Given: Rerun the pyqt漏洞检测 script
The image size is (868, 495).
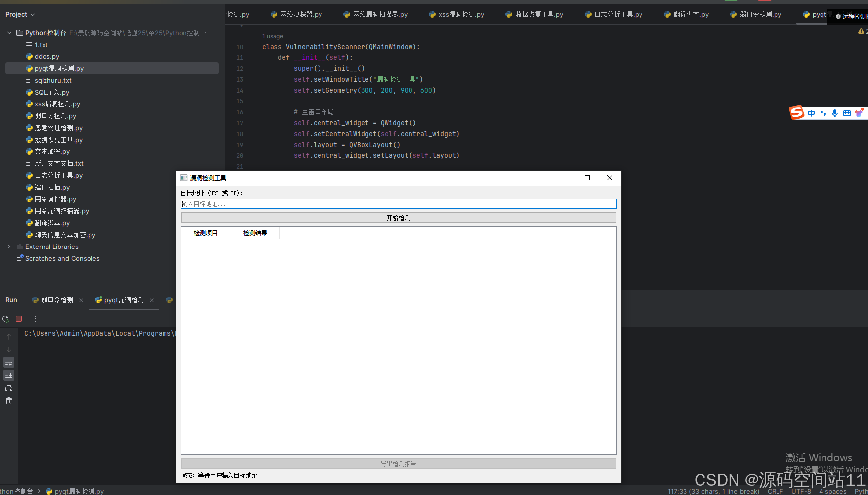Looking at the screenshot, I should [6, 319].
